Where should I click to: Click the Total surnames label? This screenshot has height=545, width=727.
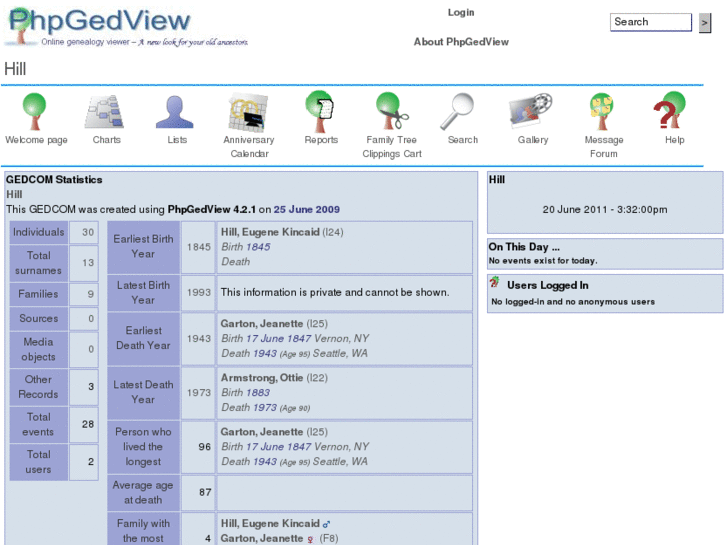[x=38, y=263]
